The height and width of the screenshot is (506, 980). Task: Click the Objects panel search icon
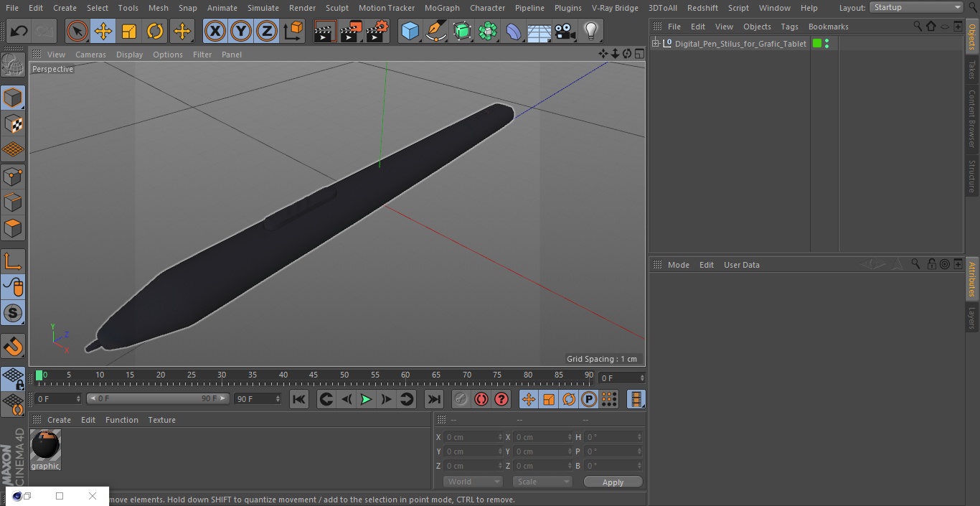[917, 27]
